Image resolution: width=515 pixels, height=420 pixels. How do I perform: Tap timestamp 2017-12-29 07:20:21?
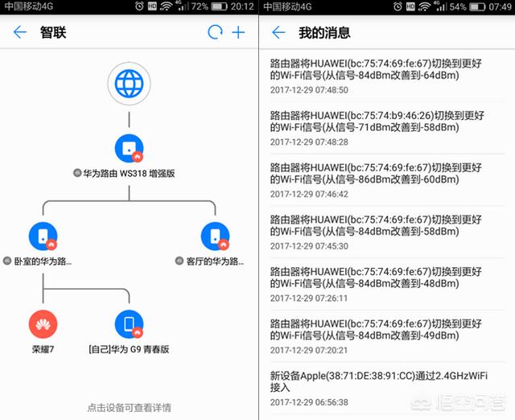[x=309, y=350]
